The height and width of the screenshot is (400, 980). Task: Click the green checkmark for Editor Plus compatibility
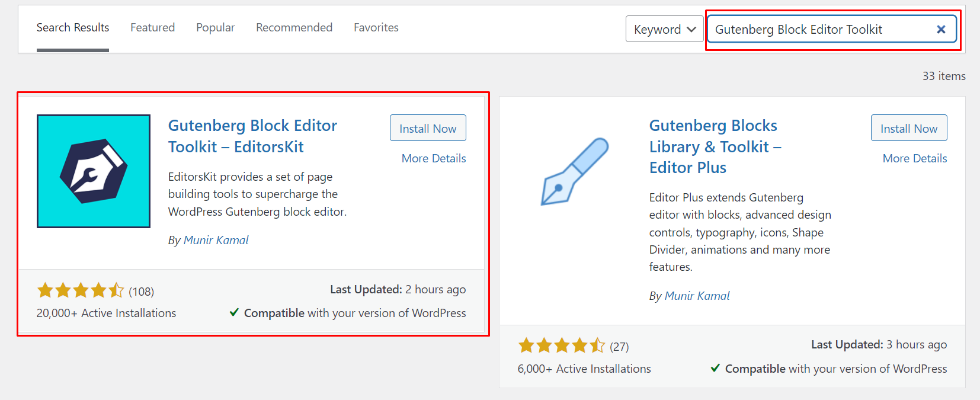[x=715, y=368]
